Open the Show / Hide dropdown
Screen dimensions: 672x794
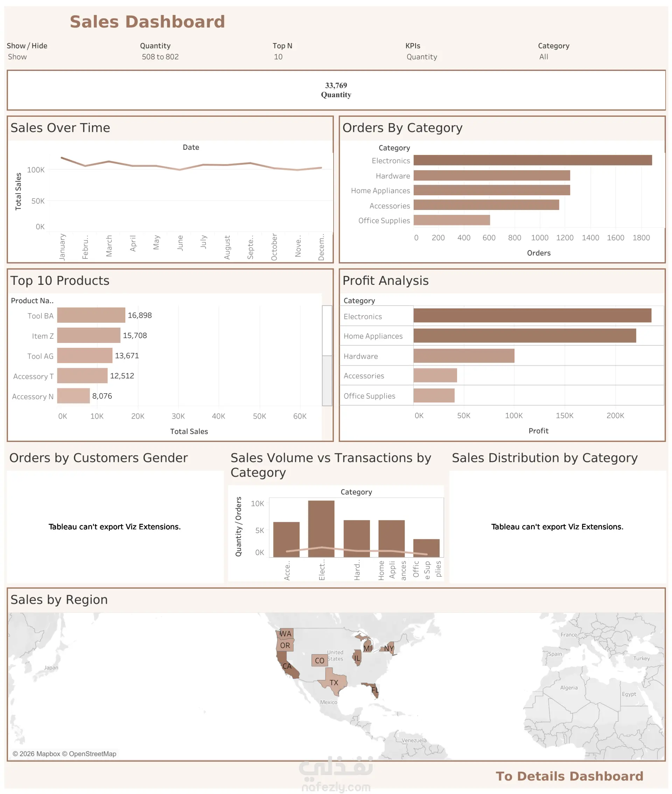(x=17, y=57)
